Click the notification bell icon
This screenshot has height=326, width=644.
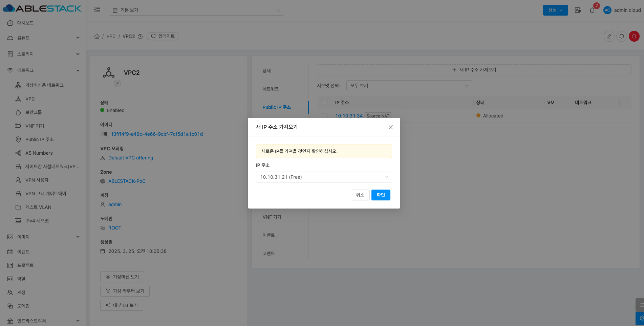(592, 10)
